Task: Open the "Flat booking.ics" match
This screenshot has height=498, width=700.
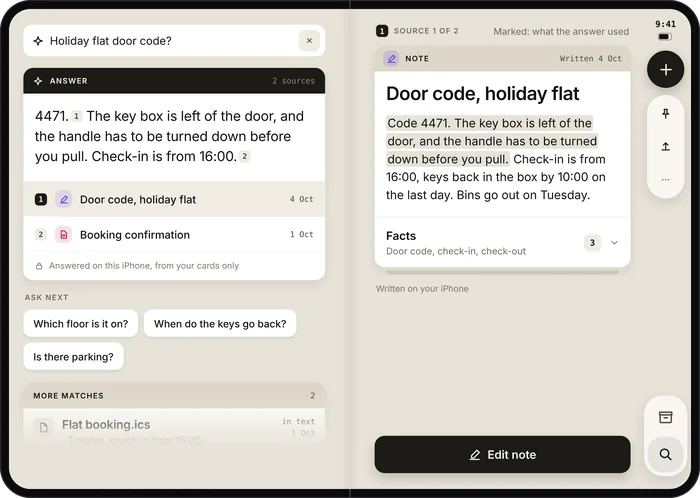Action: coord(174,427)
